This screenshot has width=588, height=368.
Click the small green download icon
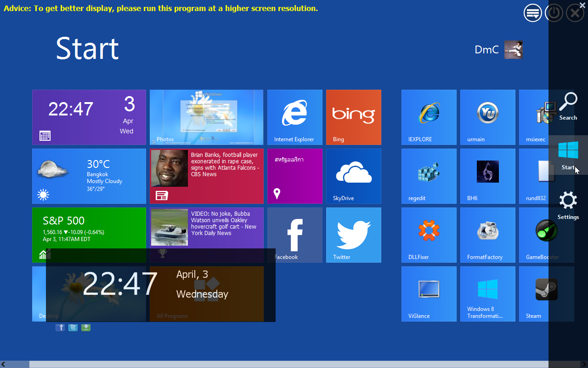coord(86,327)
